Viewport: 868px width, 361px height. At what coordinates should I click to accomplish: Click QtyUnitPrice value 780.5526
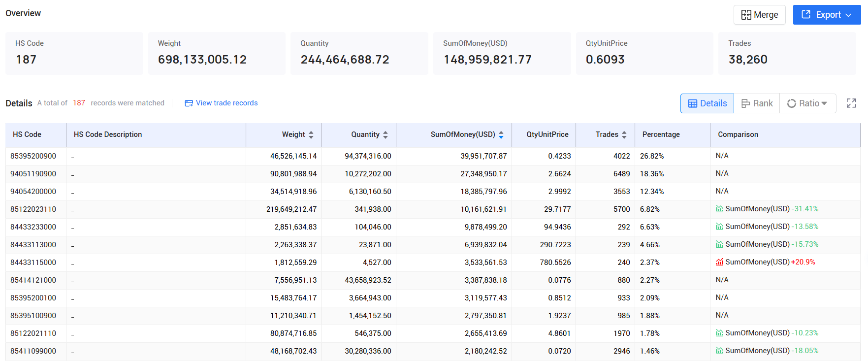[555, 263]
